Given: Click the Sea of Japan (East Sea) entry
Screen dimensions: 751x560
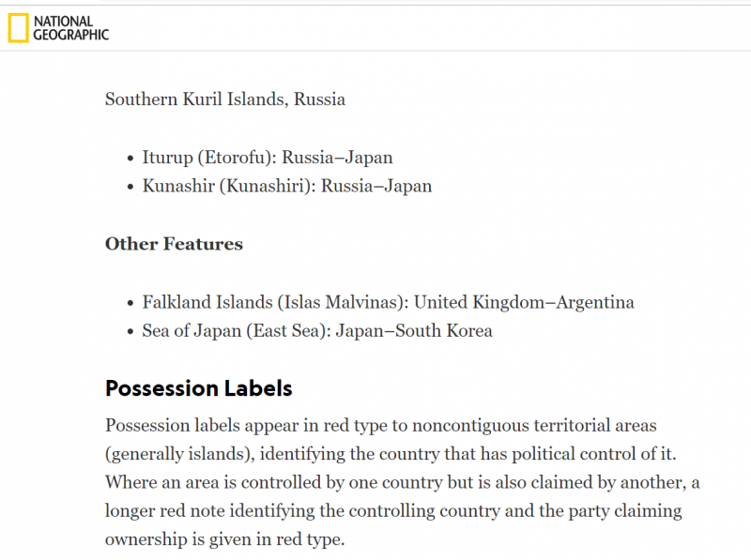Looking at the screenshot, I should pyautogui.click(x=317, y=331).
